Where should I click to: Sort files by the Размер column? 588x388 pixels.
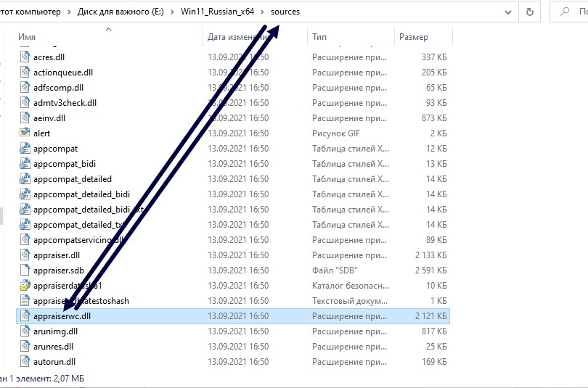tap(414, 36)
